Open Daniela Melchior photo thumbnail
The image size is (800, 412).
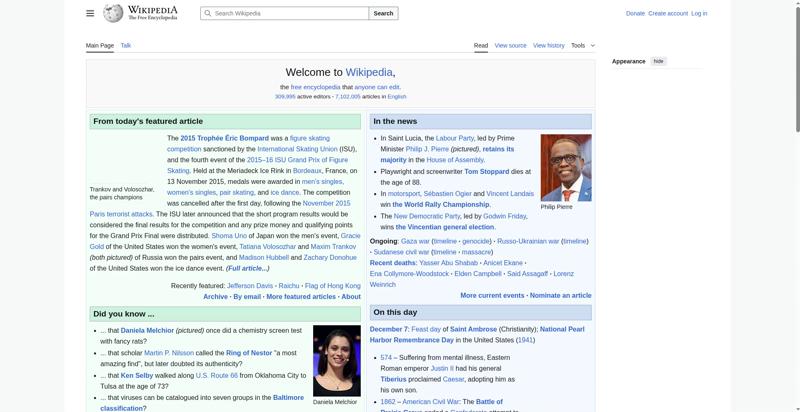336,360
